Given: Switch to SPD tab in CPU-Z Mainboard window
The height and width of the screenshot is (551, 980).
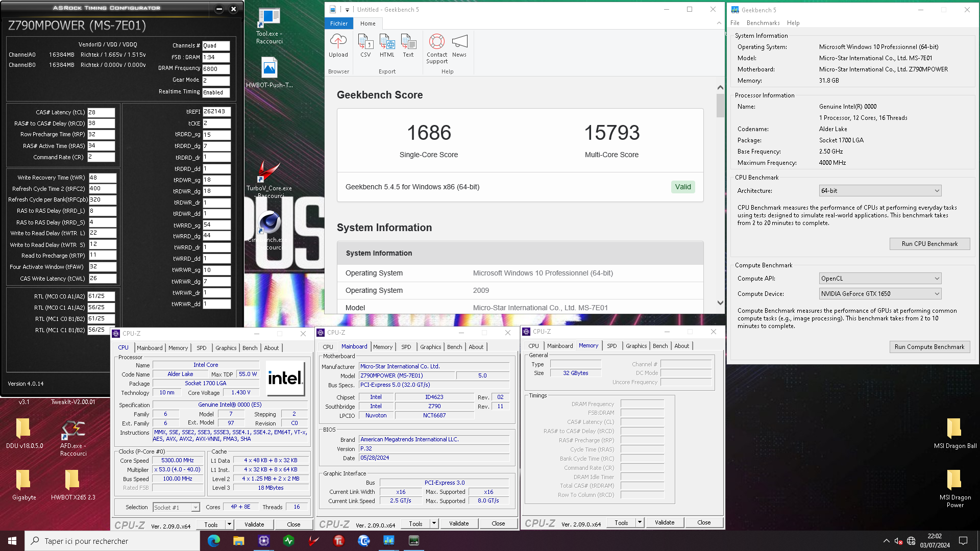Looking at the screenshot, I should (406, 347).
